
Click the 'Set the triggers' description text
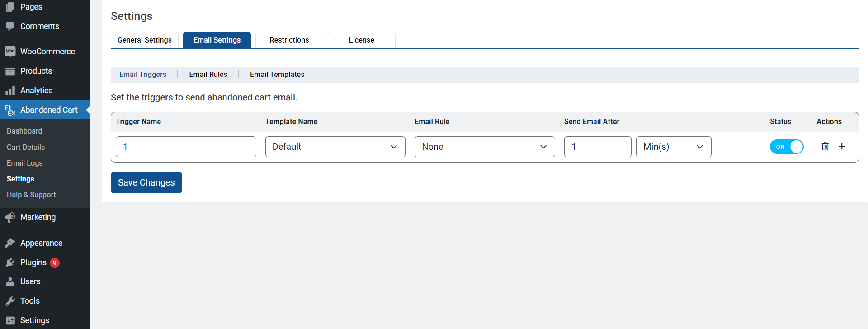[x=204, y=97]
